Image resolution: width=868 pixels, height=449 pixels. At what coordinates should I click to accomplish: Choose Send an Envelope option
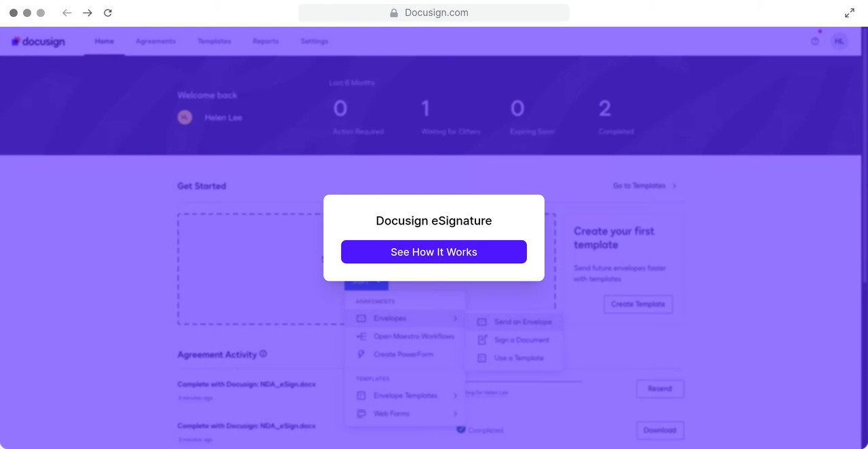(522, 322)
